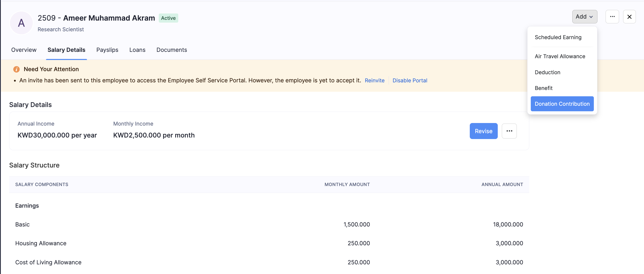644x274 pixels.
Task: Open the Documents tab
Action: tap(172, 50)
